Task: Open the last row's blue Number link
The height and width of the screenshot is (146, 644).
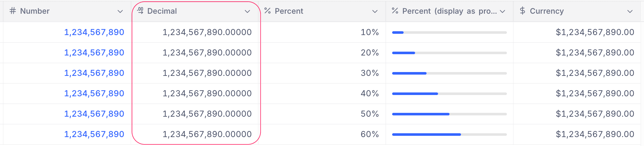Action: 94,134
